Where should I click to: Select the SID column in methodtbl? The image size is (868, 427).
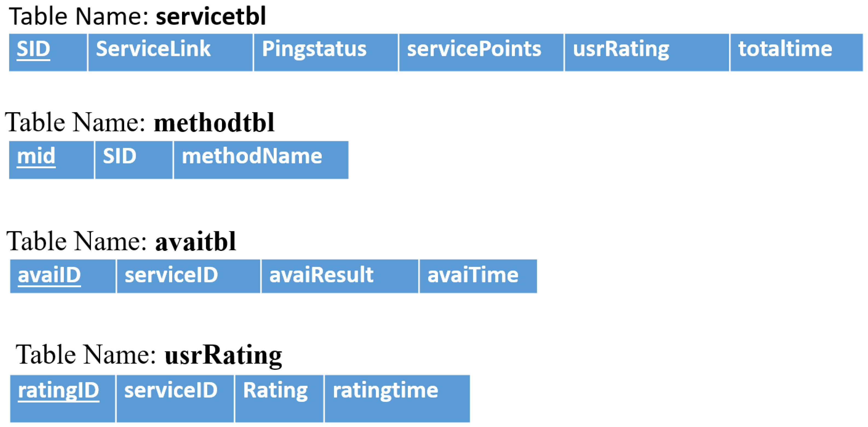tap(120, 156)
